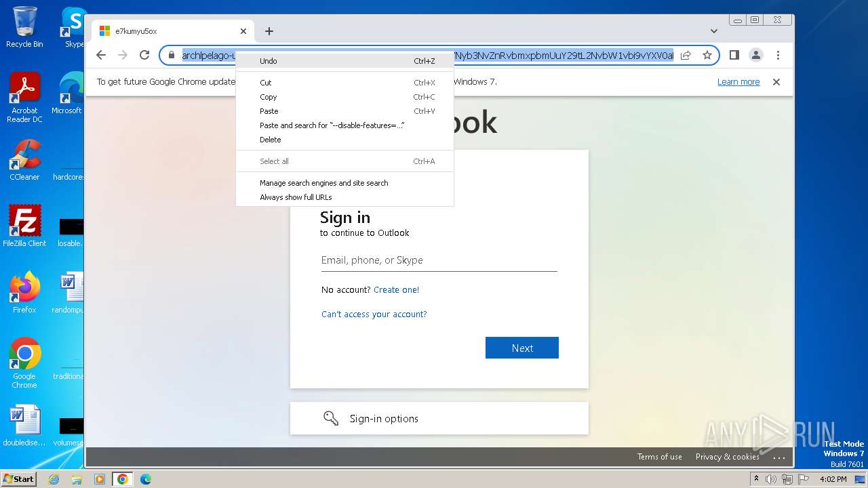This screenshot has width=868, height=488.
Task: Open the Learn more link
Action: pos(738,82)
